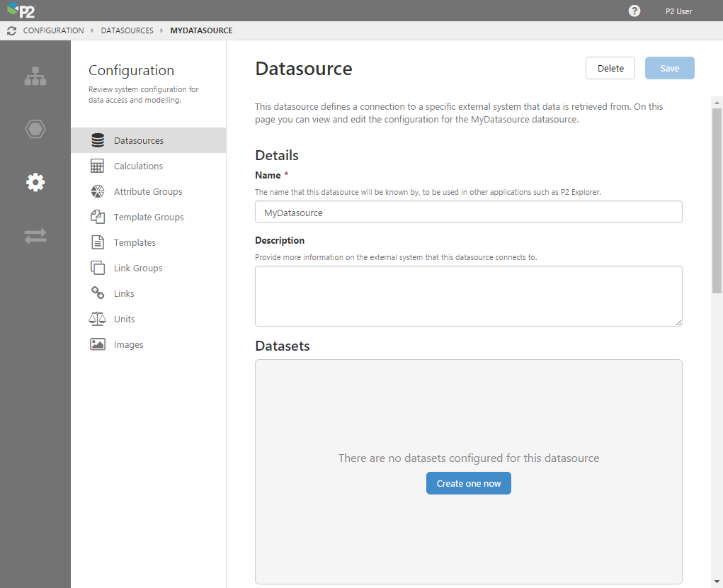Screen dimensions: 723x588
Task: Click the Create one now button
Action: click(468, 483)
